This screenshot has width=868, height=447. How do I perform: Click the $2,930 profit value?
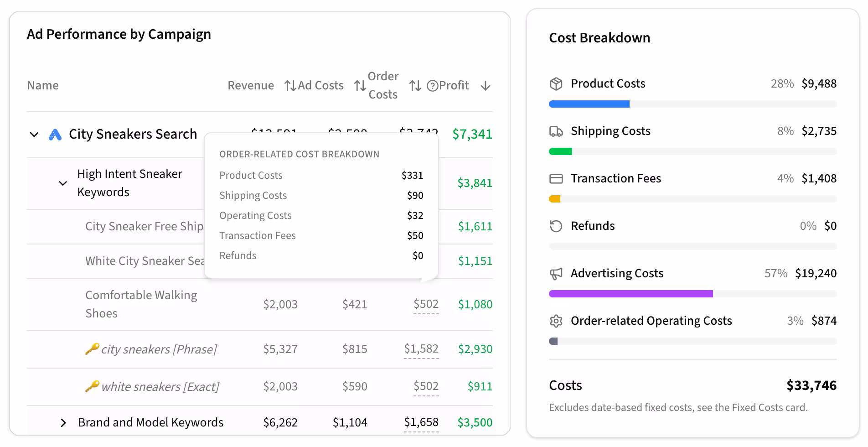pos(475,349)
